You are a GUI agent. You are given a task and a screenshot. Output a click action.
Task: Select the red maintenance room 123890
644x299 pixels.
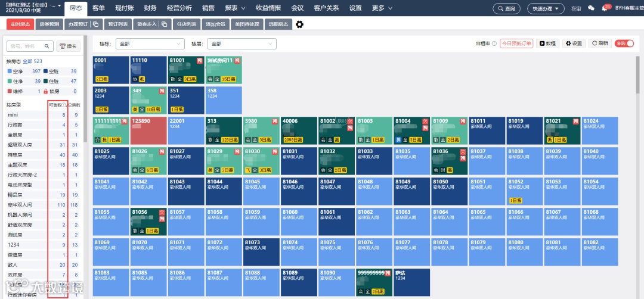[x=148, y=130]
